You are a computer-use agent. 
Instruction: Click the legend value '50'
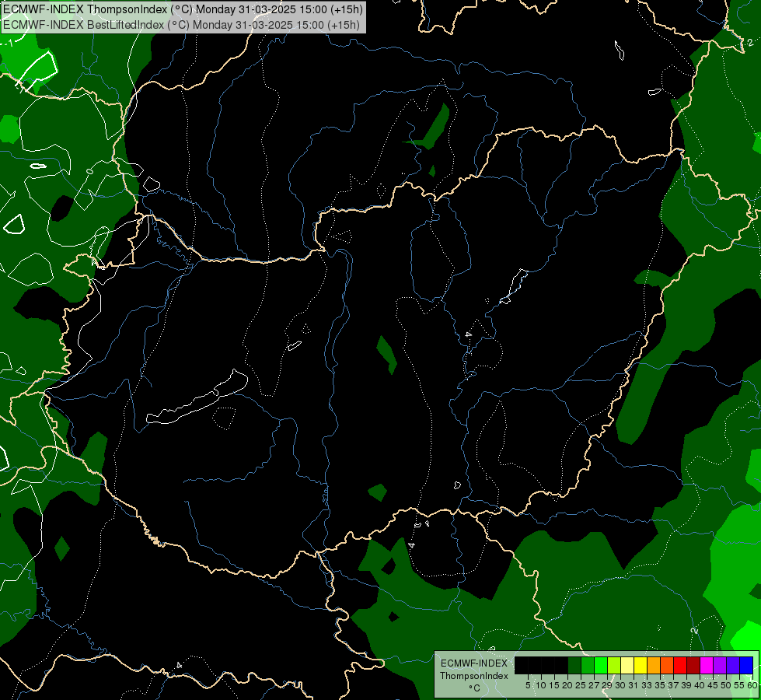coord(726,685)
